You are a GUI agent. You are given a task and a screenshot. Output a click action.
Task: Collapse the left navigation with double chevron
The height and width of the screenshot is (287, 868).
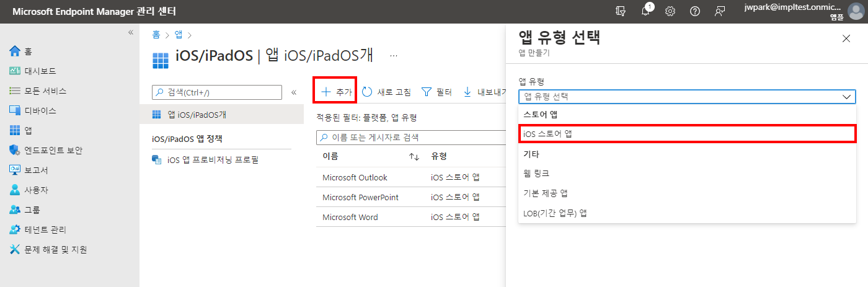(130, 32)
